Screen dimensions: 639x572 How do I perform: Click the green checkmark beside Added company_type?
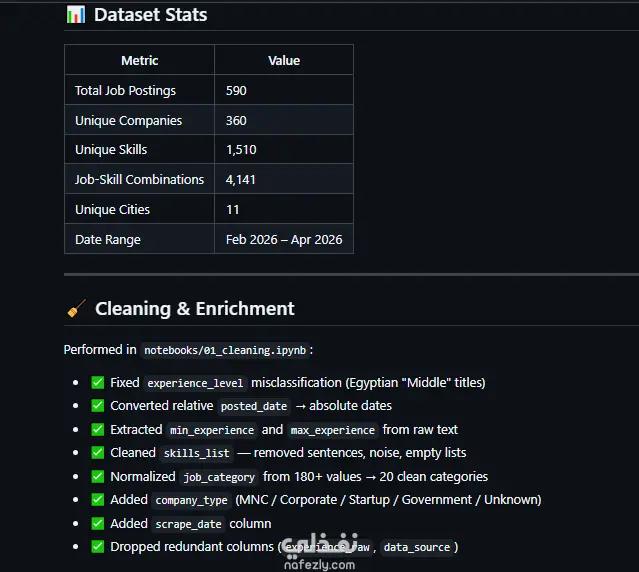[98, 499]
